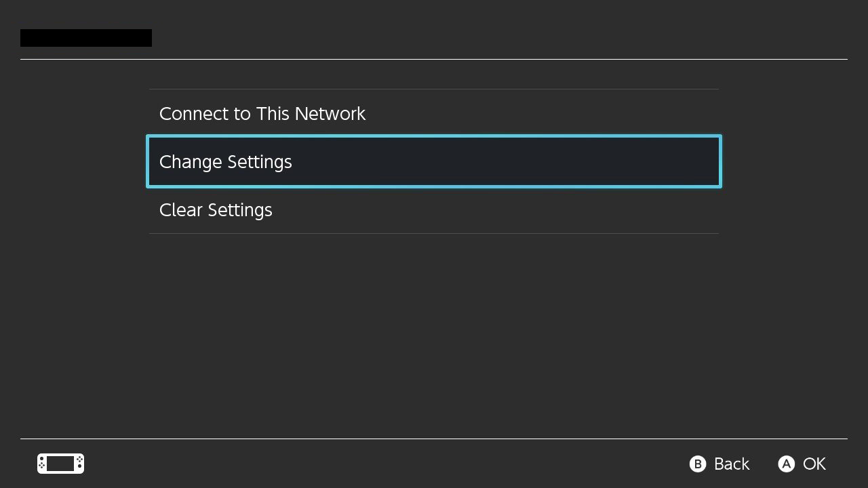This screenshot has width=868, height=488.
Task: Click the Clear Settings text label
Action: [216, 210]
